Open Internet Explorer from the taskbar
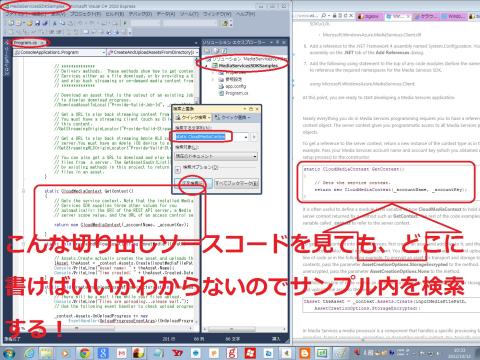 29,353
